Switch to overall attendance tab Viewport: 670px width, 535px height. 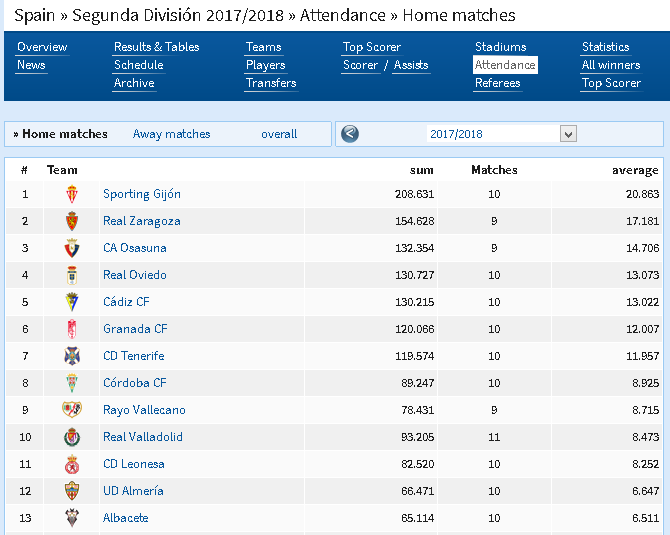pyautogui.click(x=279, y=134)
